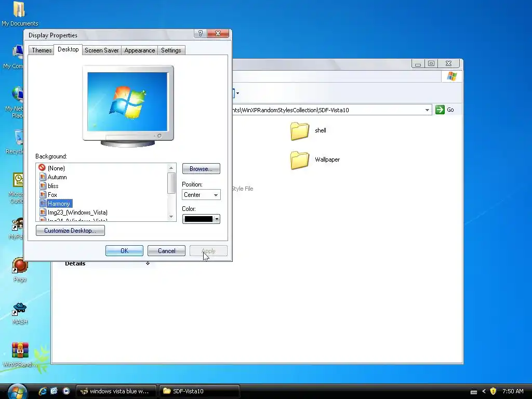Click the Apply button

(x=208, y=251)
